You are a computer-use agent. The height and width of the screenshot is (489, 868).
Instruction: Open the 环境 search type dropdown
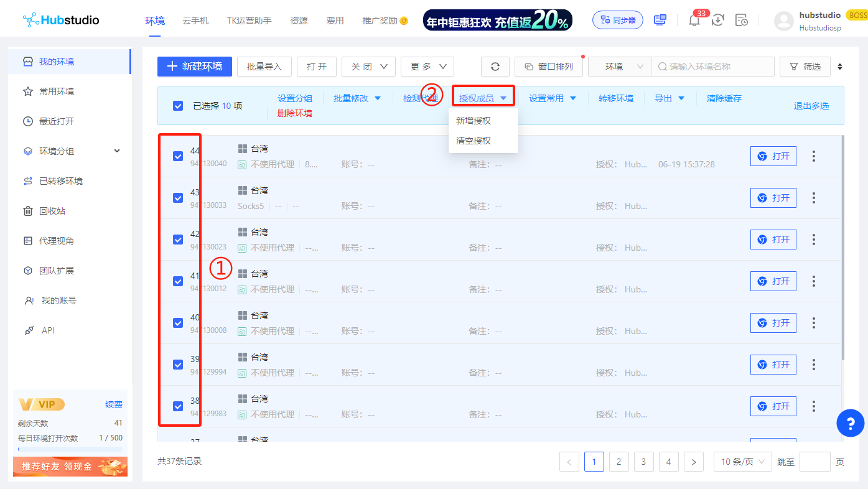coord(620,67)
